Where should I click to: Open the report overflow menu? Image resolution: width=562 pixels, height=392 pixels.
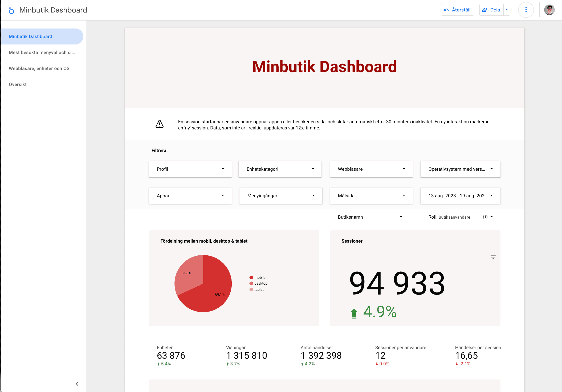tap(526, 10)
